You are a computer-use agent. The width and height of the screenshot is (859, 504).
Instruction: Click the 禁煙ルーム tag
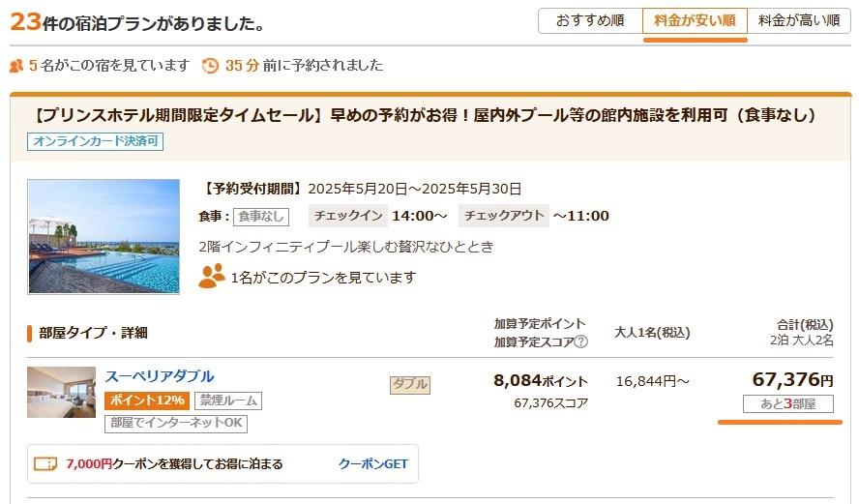[229, 400]
